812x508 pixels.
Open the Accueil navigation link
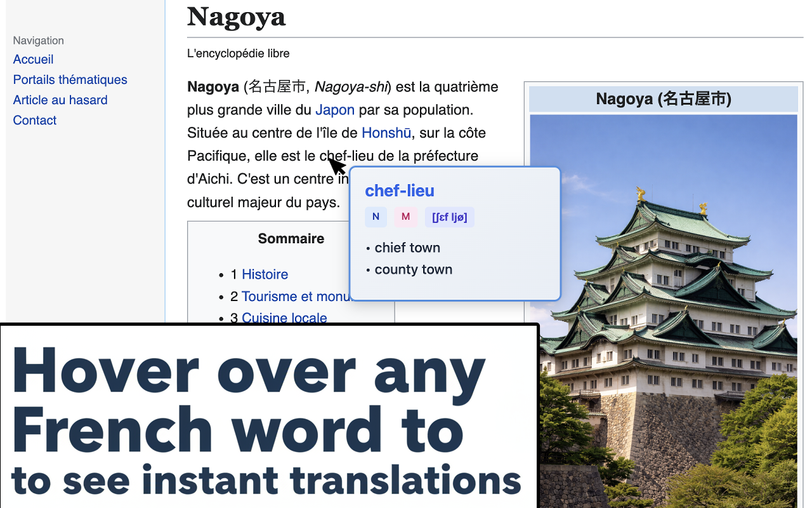tap(33, 60)
